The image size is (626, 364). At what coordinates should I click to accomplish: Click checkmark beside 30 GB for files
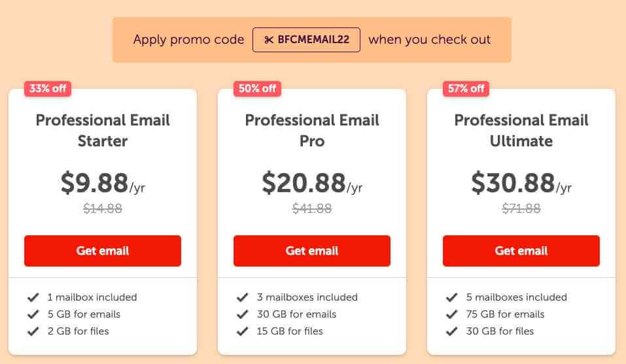(x=451, y=331)
